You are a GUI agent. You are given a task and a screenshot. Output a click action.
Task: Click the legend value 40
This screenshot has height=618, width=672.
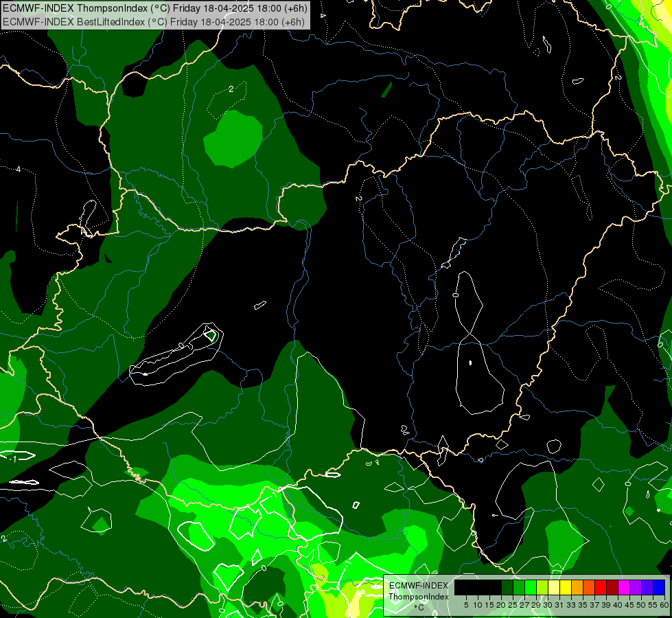click(x=618, y=605)
